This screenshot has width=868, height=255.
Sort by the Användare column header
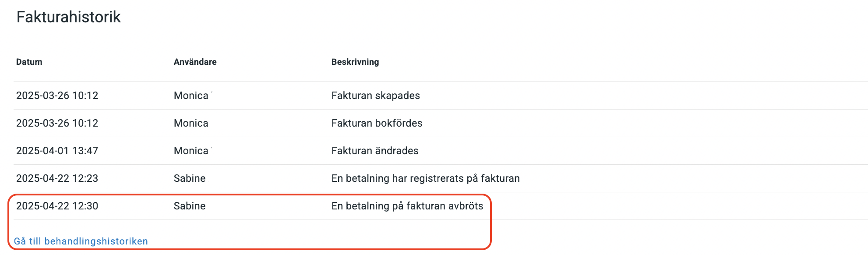click(194, 62)
